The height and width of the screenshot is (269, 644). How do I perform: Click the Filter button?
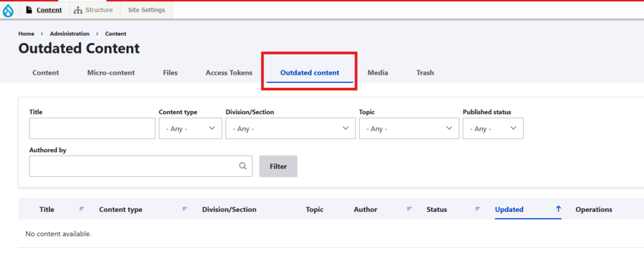click(278, 166)
